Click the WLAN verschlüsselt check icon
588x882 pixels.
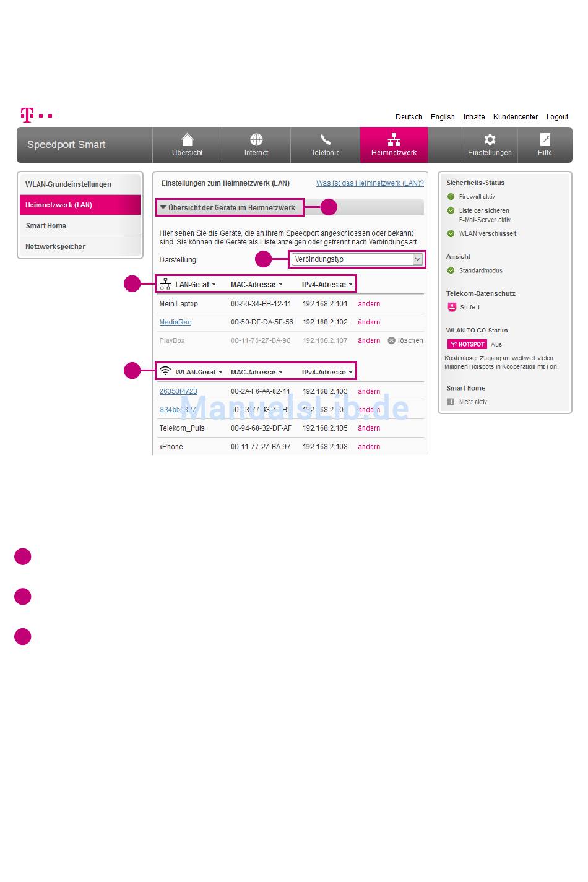[451, 234]
